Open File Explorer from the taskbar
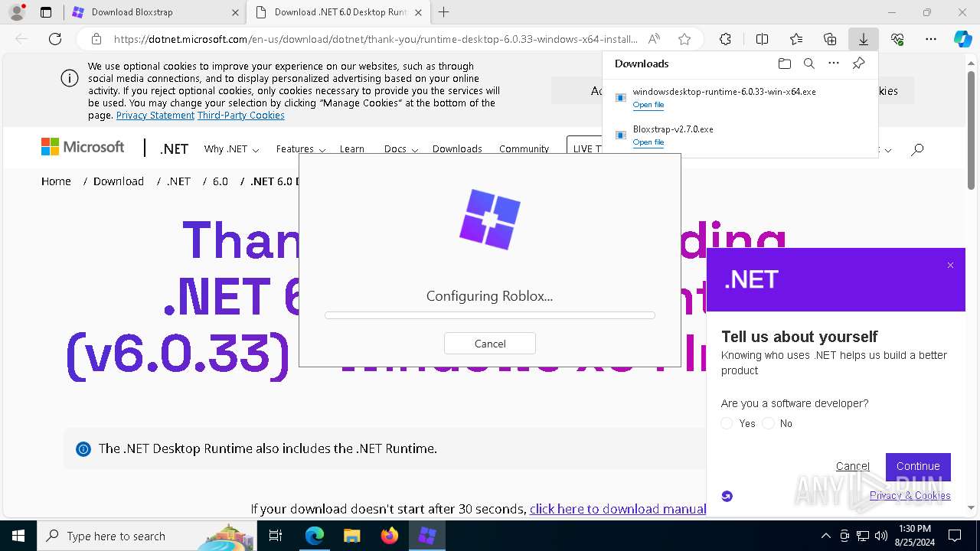The height and width of the screenshot is (551, 980). [351, 536]
